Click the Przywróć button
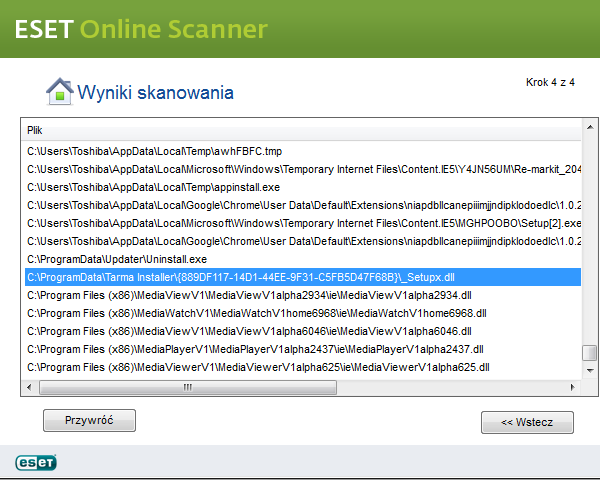 (x=89, y=420)
